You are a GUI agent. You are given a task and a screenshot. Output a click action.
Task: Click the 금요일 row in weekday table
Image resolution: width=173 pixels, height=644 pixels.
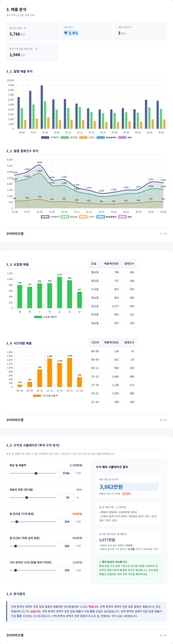[113, 306]
